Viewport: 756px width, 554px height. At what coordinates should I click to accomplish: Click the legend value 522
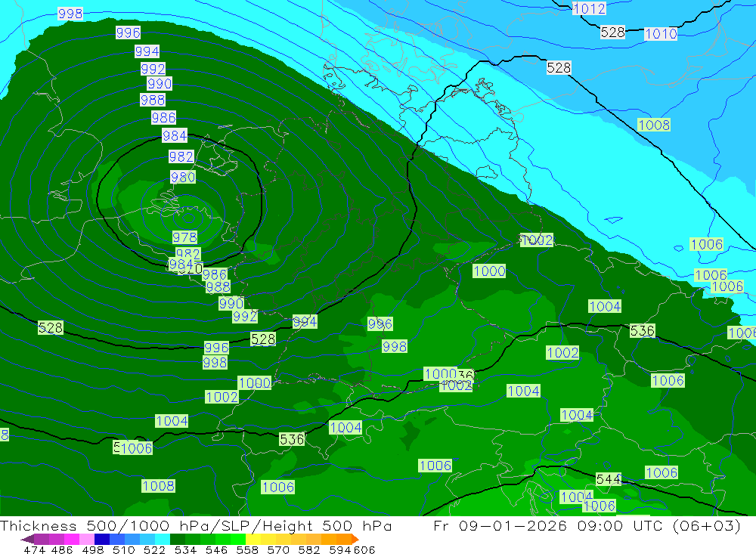tap(155, 549)
